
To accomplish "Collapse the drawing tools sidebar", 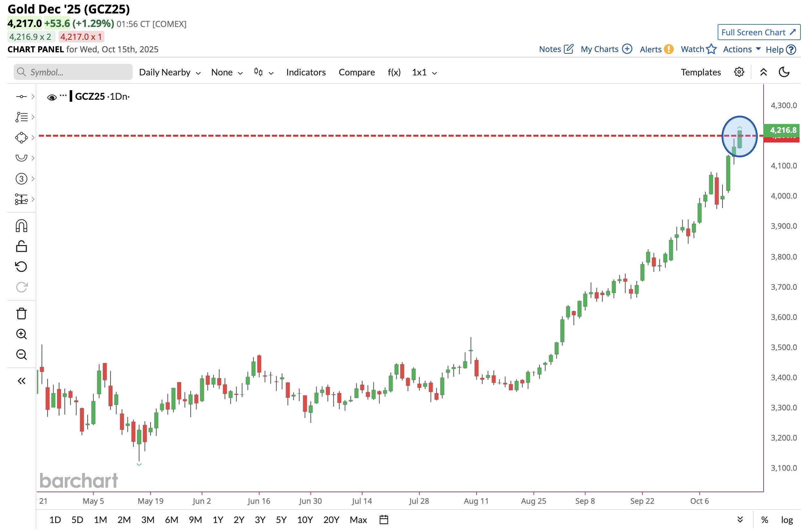I will (x=22, y=381).
